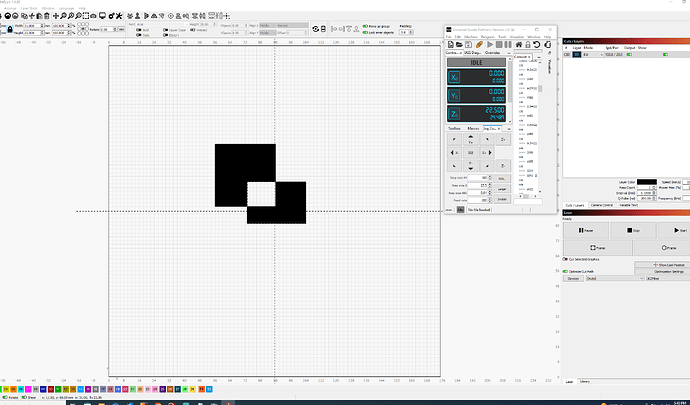The width and height of the screenshot is (690, 405).
Task: Open LightBurn Settings gear icon
Action: tap(111, 16)
